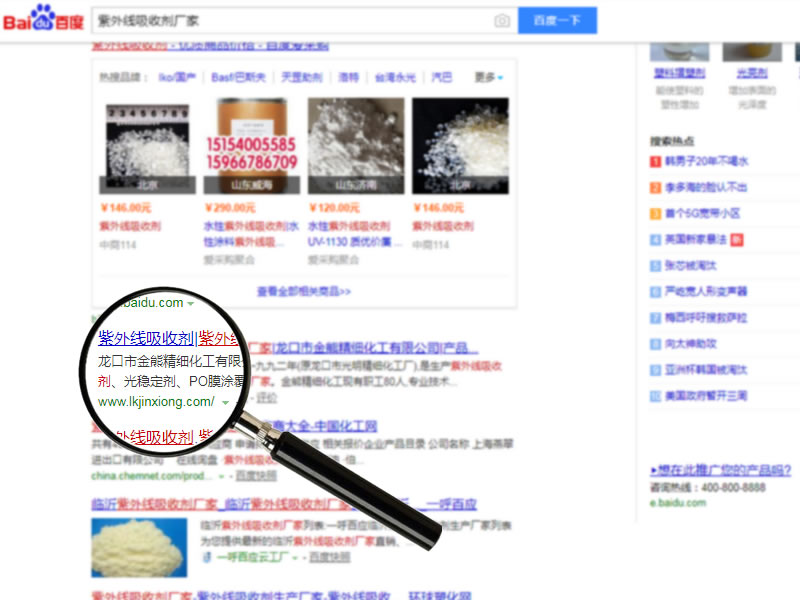Open the 山东威海 barrel product image

252,146
